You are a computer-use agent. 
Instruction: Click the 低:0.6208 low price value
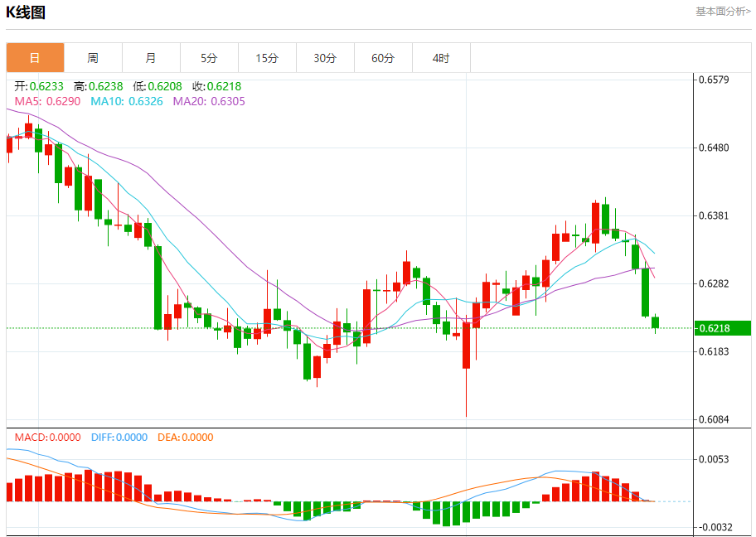tap(157, 86)
